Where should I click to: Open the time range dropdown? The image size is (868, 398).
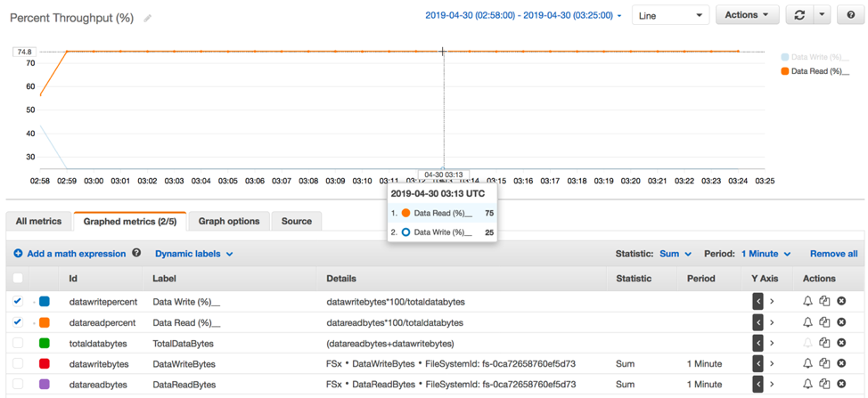pyautogui.click(x=523, y=15)
